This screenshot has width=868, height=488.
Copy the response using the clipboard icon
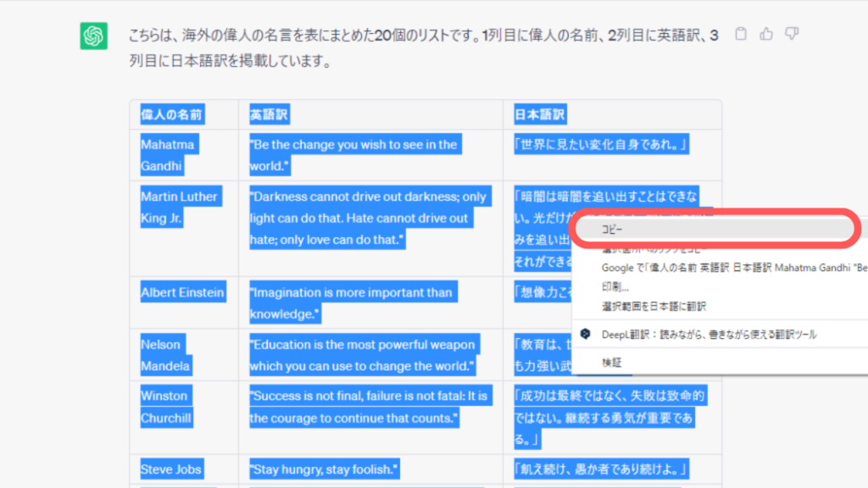pos(741,35)
